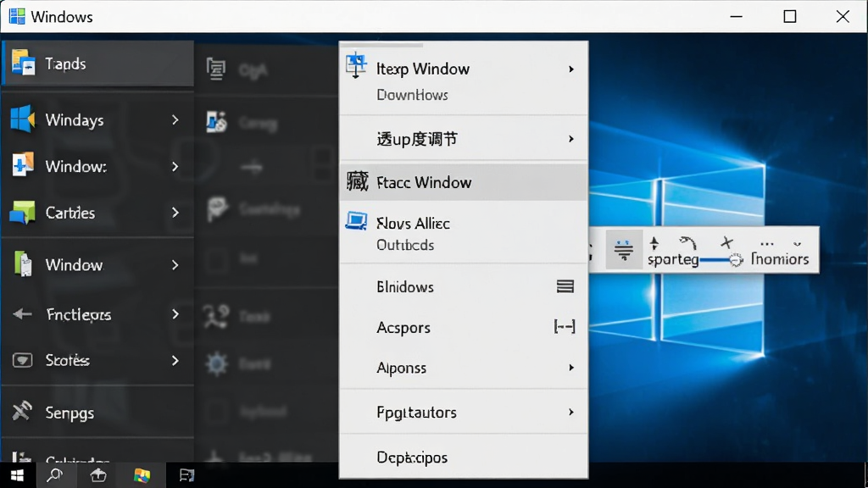Click the Outıbcds subtitle text

pyautogui.click(x=405, y=245)
